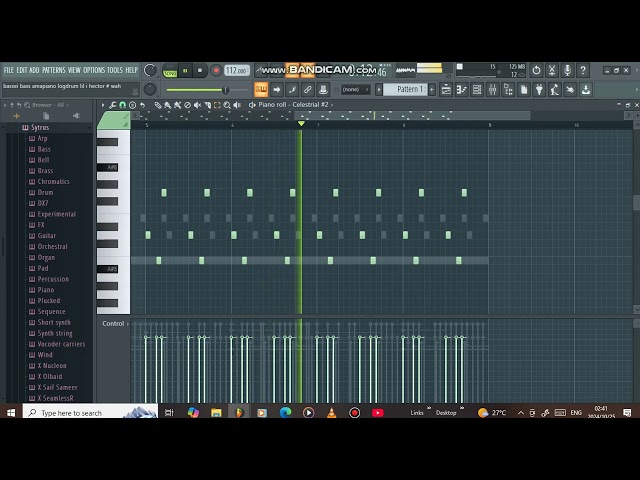The width and height of the screenshot is (640, 480).
Task: Open the piano roll view button
Action: click(x=462, y=89)
